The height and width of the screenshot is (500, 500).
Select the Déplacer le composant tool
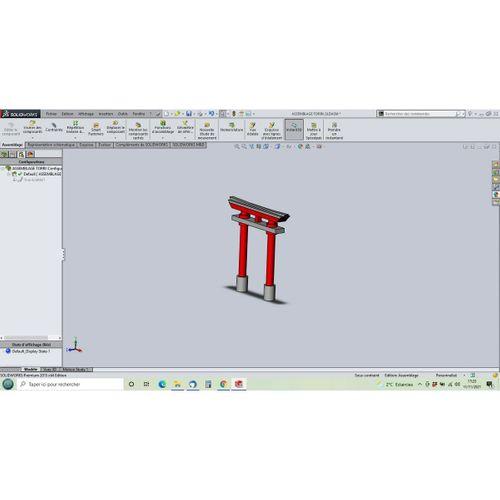click(115, 128)
